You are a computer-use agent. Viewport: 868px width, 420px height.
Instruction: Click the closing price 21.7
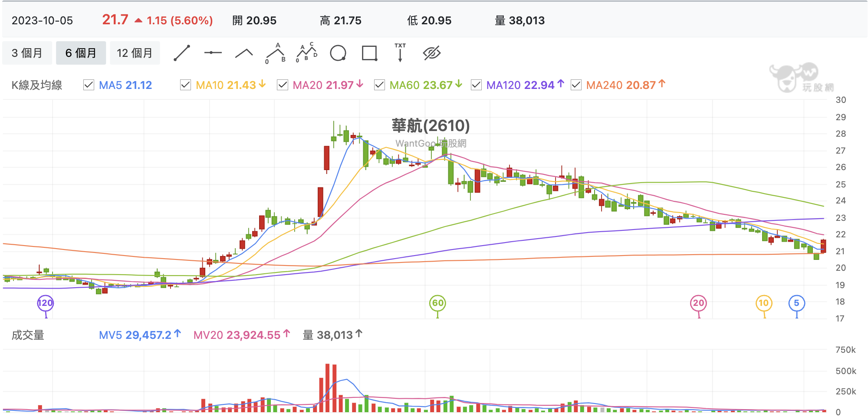click(x=115, y=20)
